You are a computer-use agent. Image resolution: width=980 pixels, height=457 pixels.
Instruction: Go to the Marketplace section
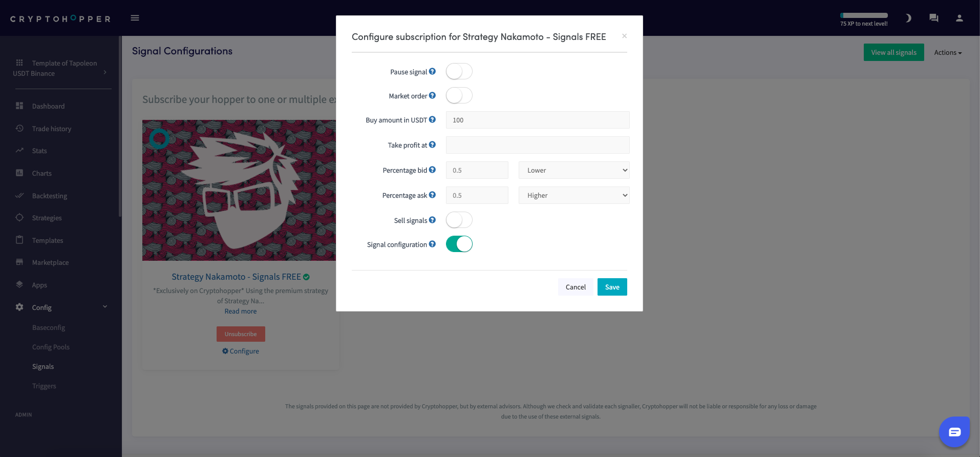point(50,262)
